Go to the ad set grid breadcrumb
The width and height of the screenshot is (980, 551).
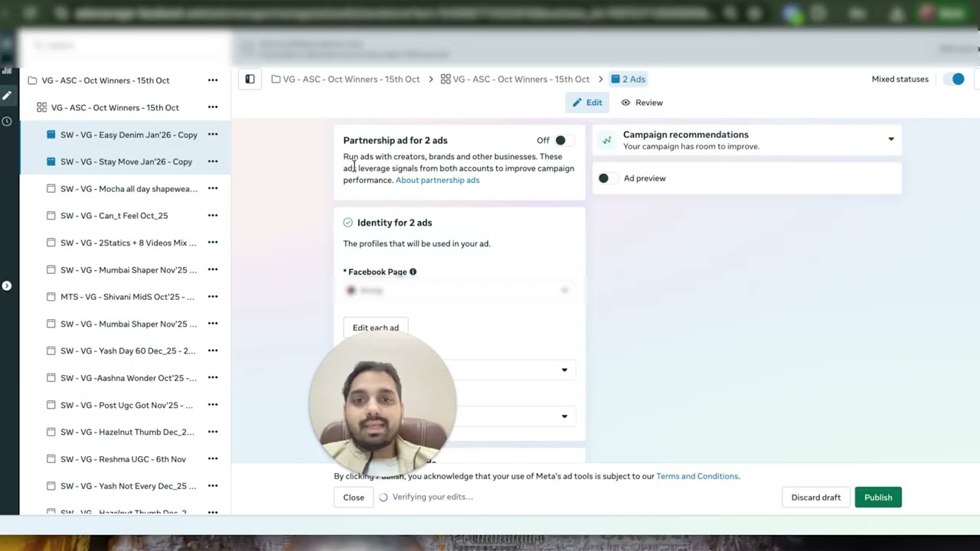pyautogui.click(x=514, y=79)
